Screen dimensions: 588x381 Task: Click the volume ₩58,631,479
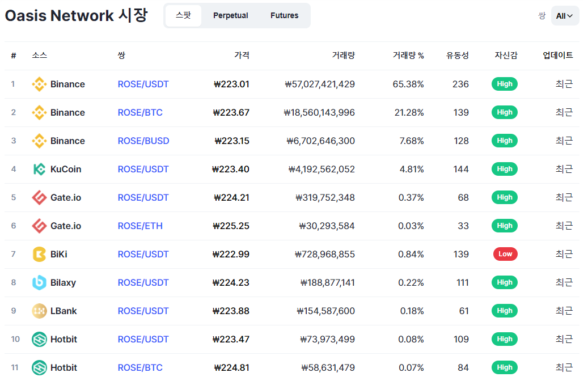pyautogui.click(x=328, y=367)
